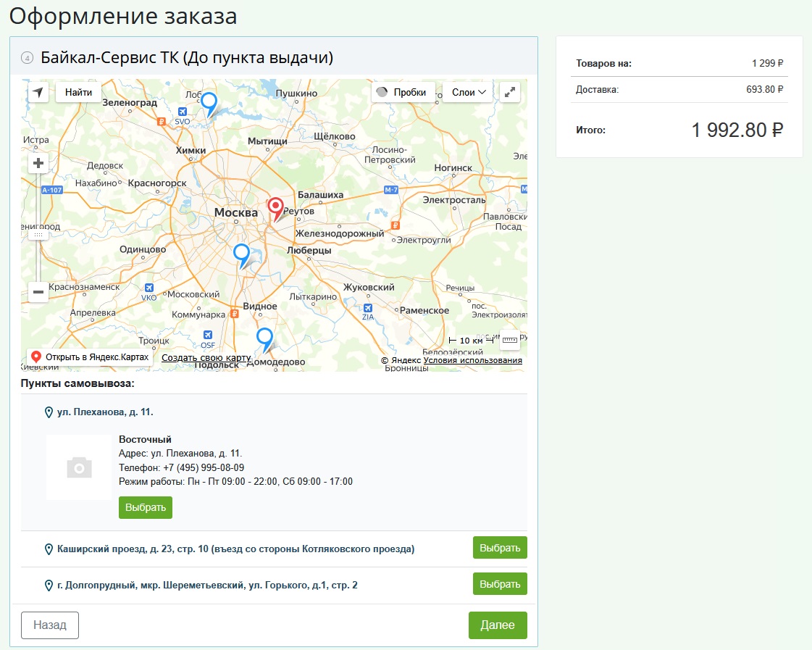Open Условия использования link on map

click(472, 360)
